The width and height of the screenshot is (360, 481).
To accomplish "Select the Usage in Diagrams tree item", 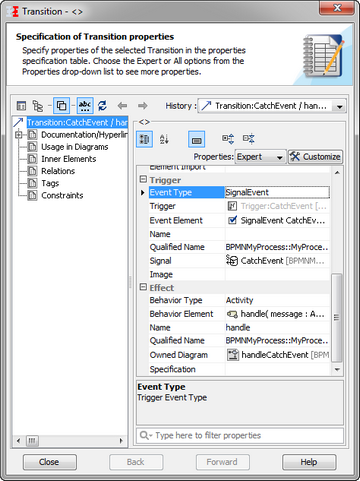I will click(x=75, y=147).
